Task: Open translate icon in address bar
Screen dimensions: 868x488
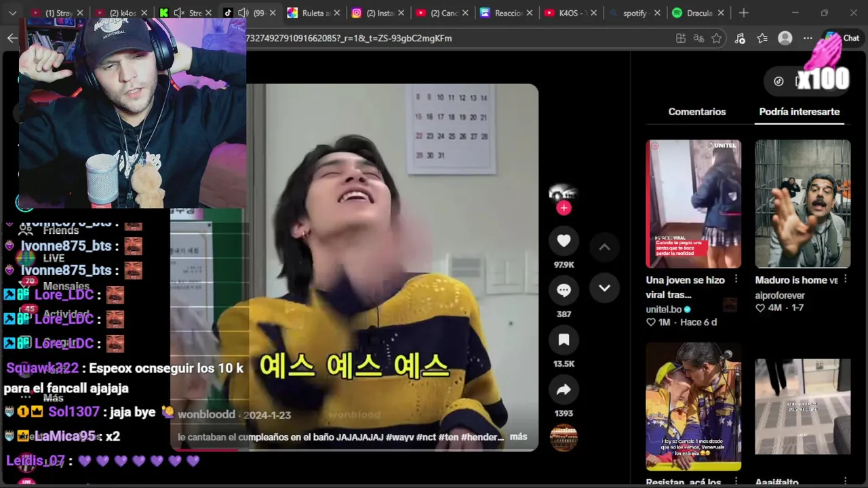Action: coord(698,39)
